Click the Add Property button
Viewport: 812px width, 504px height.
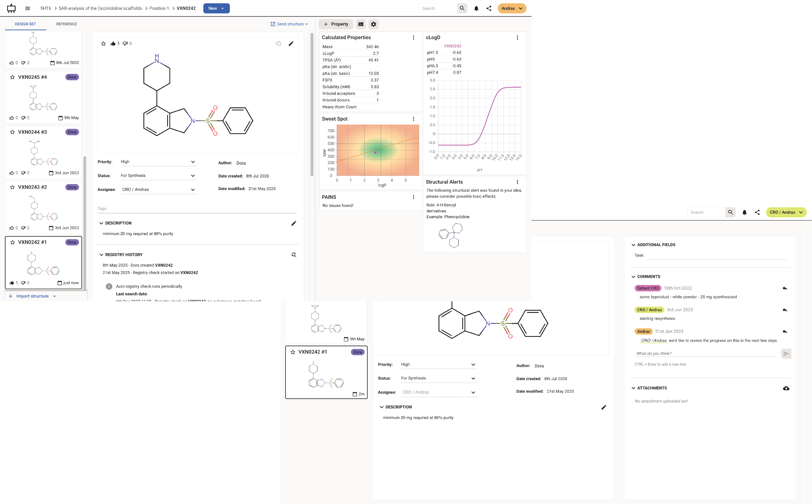(336, 24)
